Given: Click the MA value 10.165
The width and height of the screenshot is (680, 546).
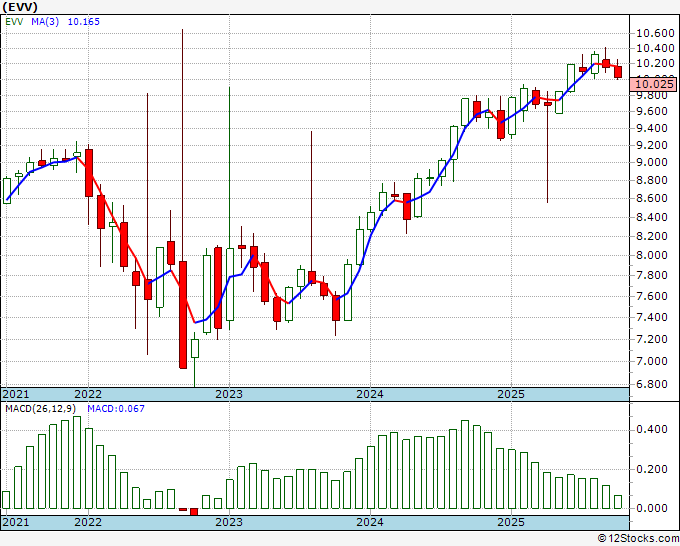Looking at the screenshot, I should [84, 21].
